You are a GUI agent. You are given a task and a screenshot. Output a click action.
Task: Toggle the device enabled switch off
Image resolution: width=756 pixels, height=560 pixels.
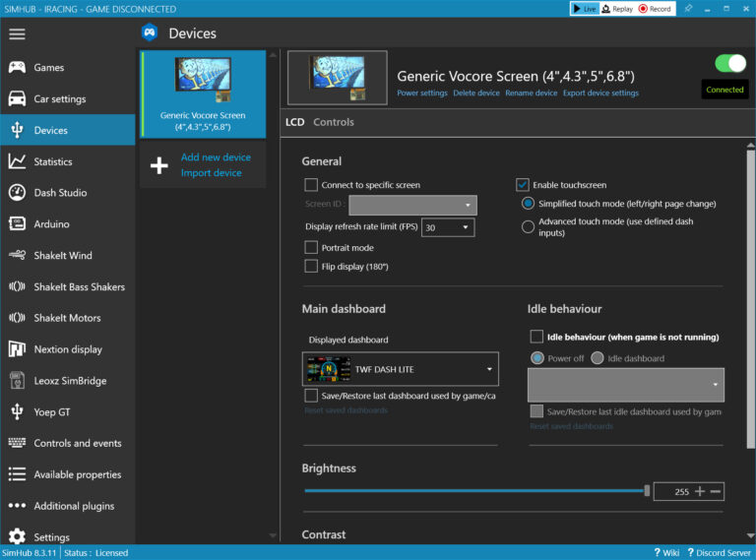coord(730,64)
